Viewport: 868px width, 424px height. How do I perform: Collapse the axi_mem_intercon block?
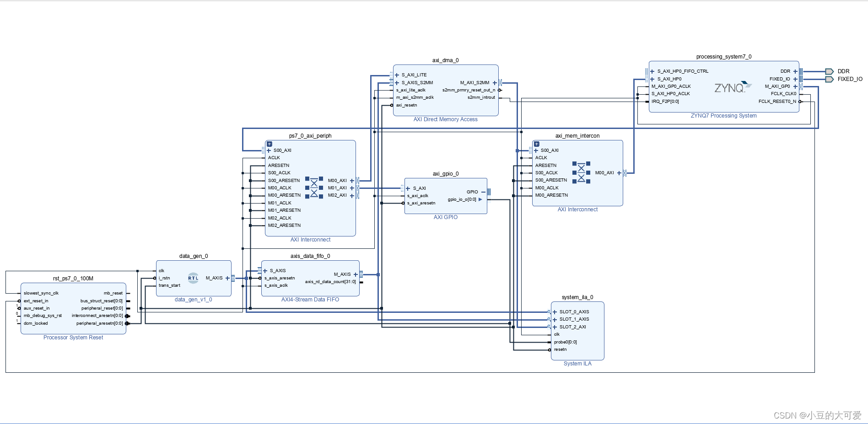(x=537, y=144)
